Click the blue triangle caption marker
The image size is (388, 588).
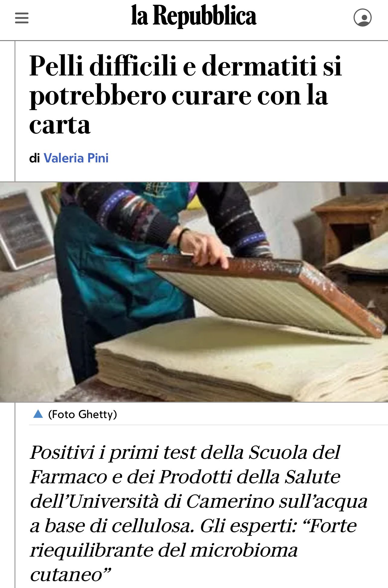(x=38, y=414)
